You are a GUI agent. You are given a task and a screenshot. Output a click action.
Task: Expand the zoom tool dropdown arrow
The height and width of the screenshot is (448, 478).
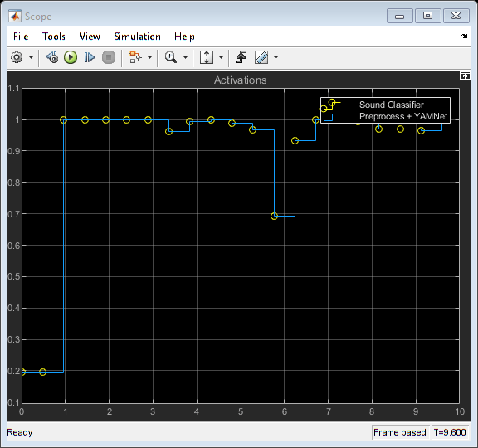(185, 57)
